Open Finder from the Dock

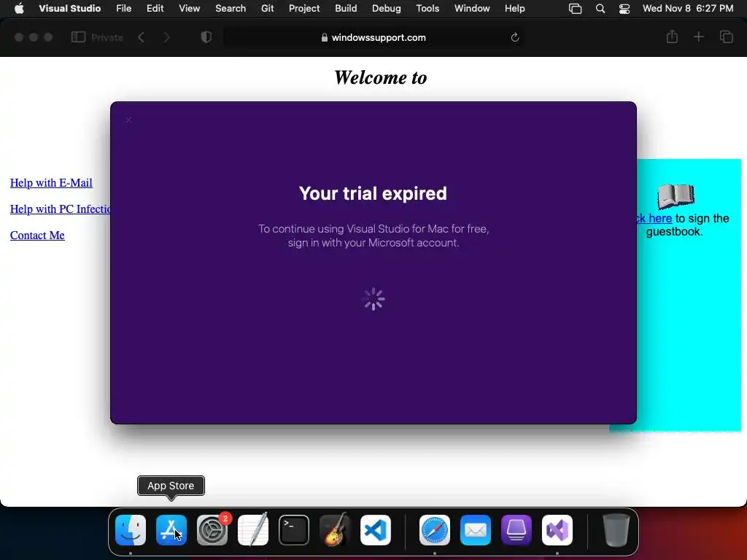click(131, 530)
